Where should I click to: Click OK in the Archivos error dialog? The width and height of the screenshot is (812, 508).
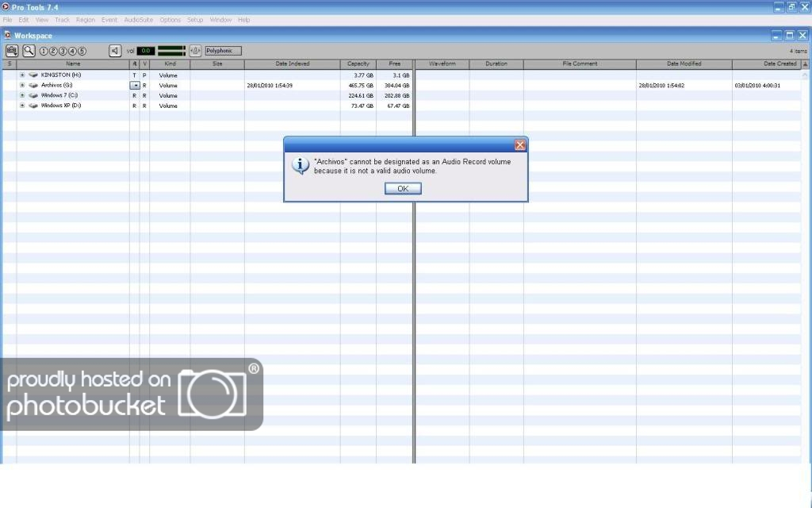click(x=403, y=189)
